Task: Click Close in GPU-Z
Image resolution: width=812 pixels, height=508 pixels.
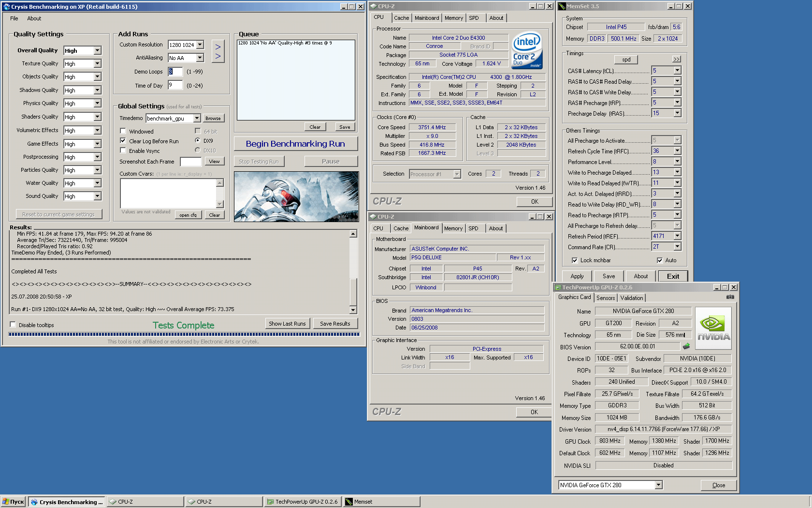Action: (718, 485)
